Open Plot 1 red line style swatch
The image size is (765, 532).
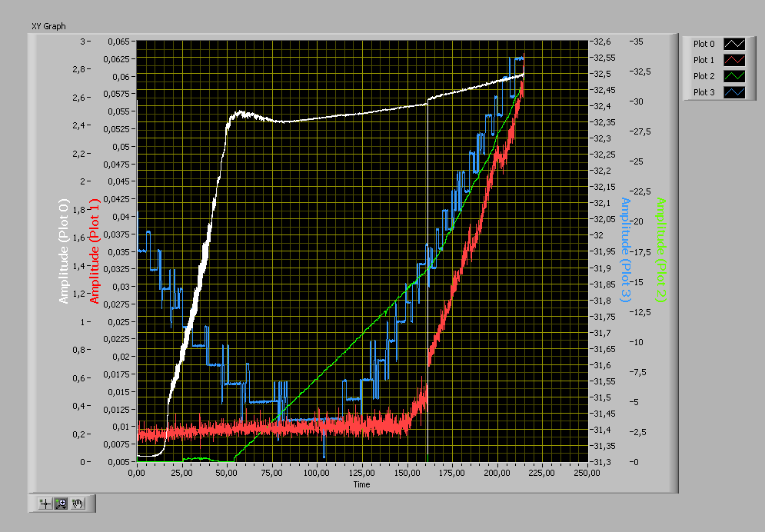pos(734,60)
